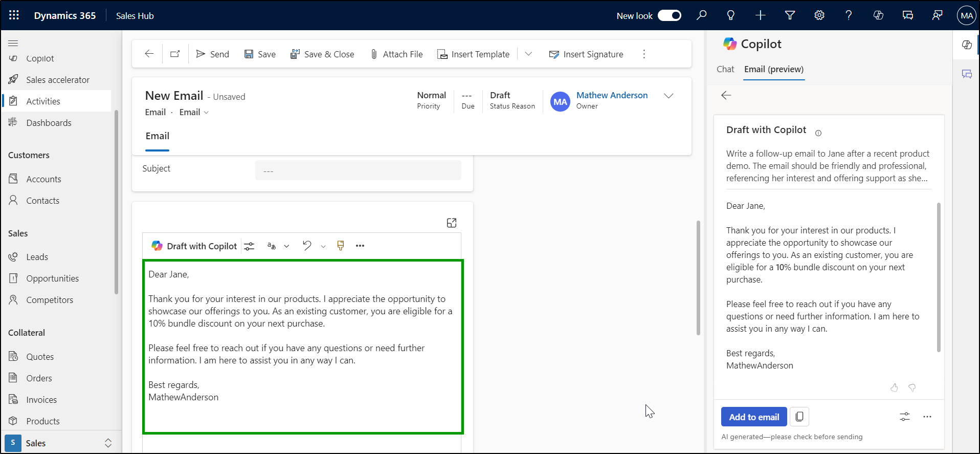Click the Subject input field

(358, 170)
